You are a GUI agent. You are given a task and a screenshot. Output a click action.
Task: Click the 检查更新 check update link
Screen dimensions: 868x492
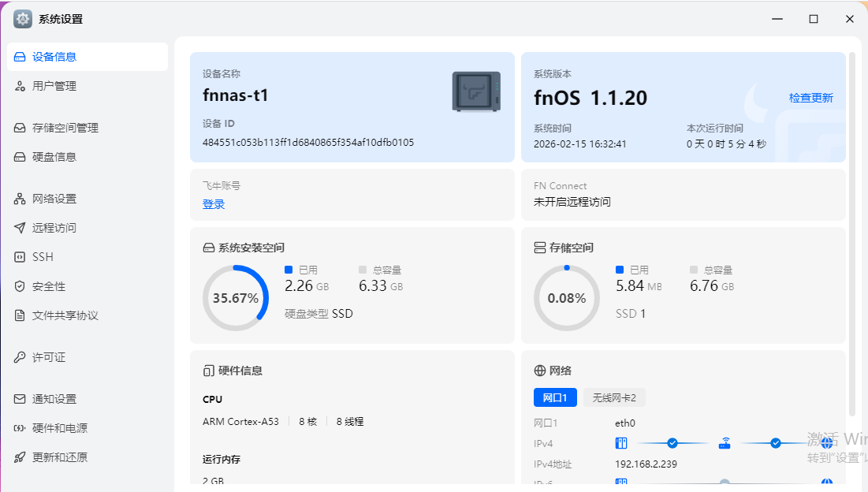810,98
